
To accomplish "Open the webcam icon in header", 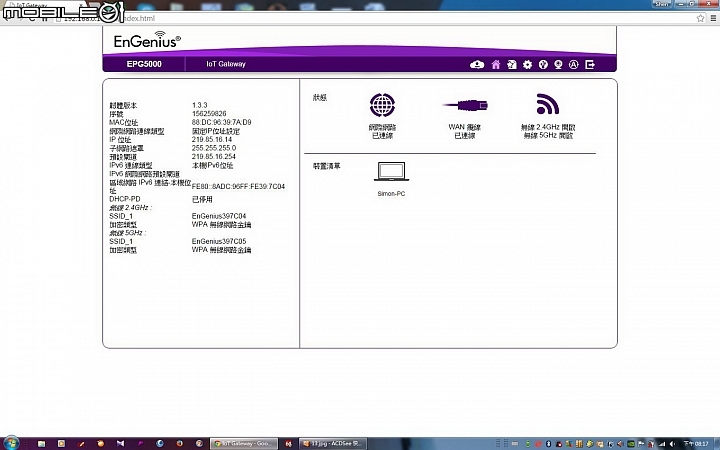I will [x=558, y=65].
